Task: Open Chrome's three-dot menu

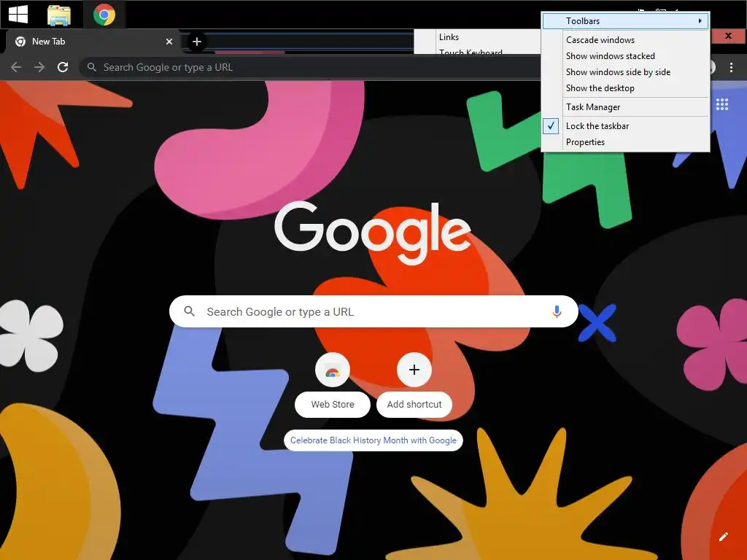Action: pyautogui.click(x=731, y=67)
